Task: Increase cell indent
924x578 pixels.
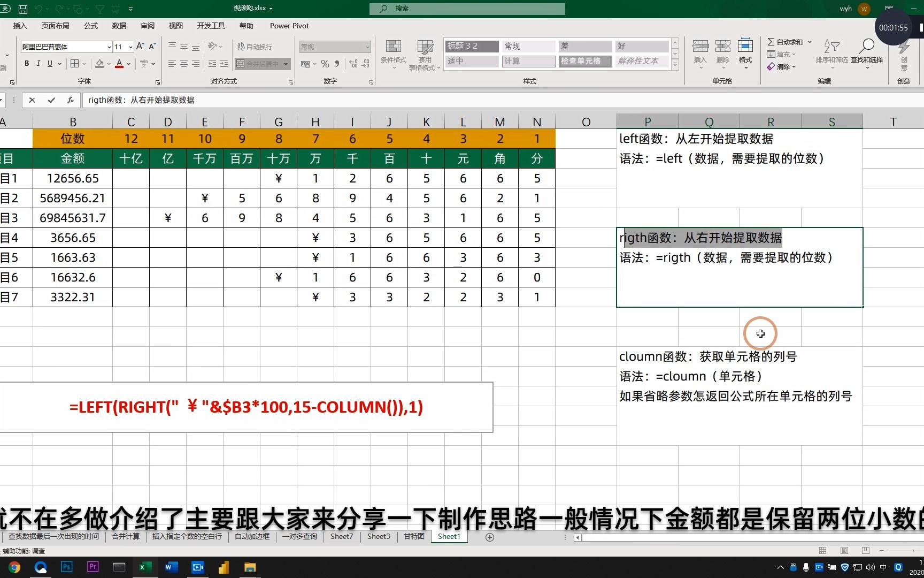Action: coord(224,64)
